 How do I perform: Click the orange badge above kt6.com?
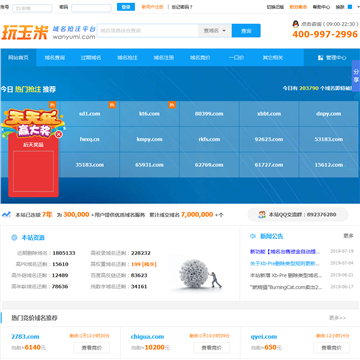pos(172,105)
